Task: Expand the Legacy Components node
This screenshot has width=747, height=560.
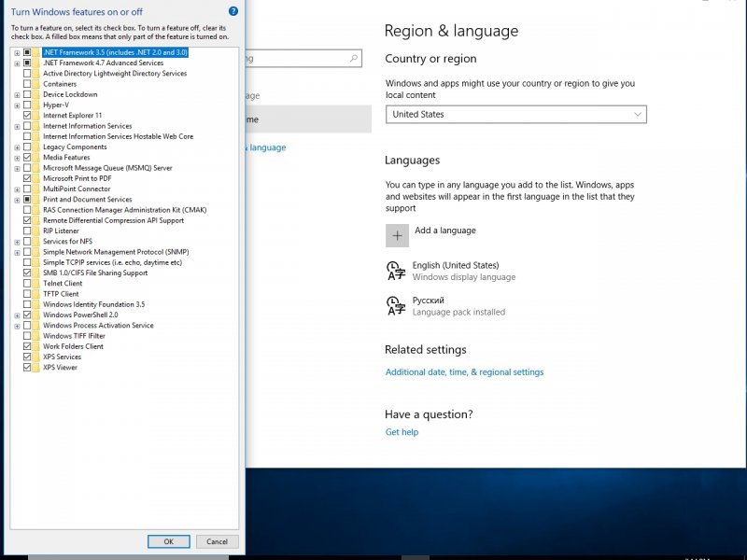Action: (17, 147)
